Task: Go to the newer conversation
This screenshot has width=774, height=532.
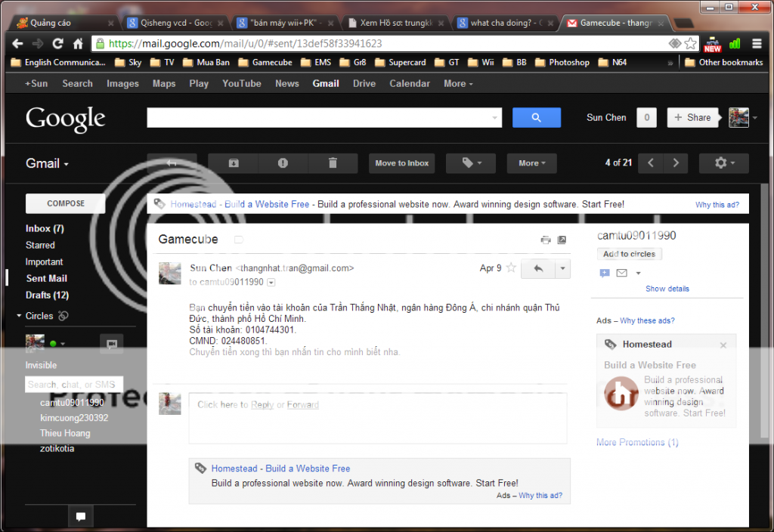Action: [651, 163]
